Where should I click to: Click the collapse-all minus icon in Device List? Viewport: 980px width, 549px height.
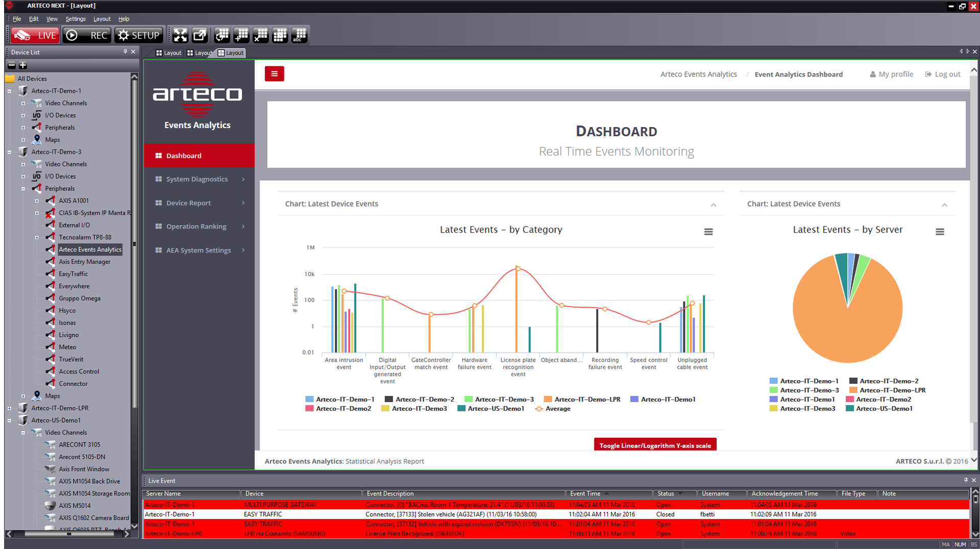coord(11,65)
